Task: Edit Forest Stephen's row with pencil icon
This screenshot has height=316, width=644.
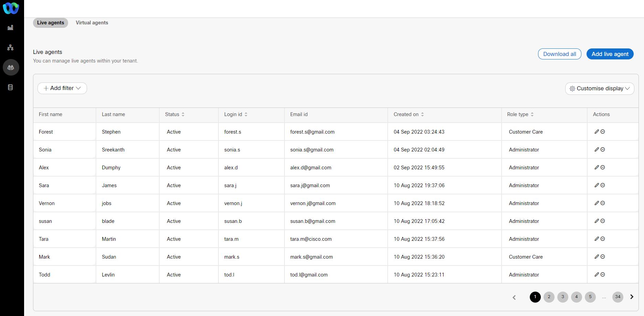Action: click(x=597, y=132)
